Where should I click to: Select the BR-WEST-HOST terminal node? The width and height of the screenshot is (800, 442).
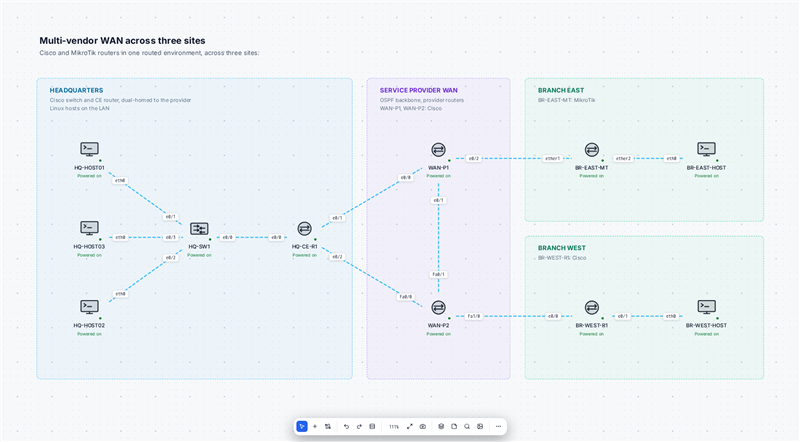click(x=707, y=307)
